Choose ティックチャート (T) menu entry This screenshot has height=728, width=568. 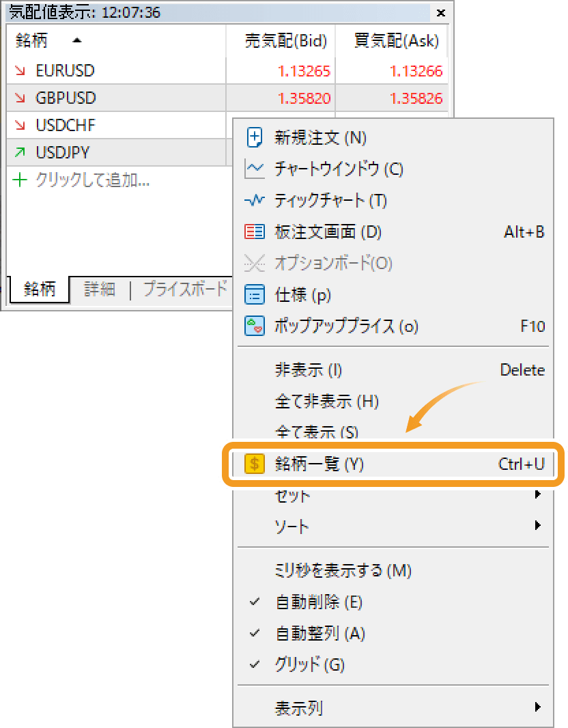pyautogui.click(x=393, y=200)
